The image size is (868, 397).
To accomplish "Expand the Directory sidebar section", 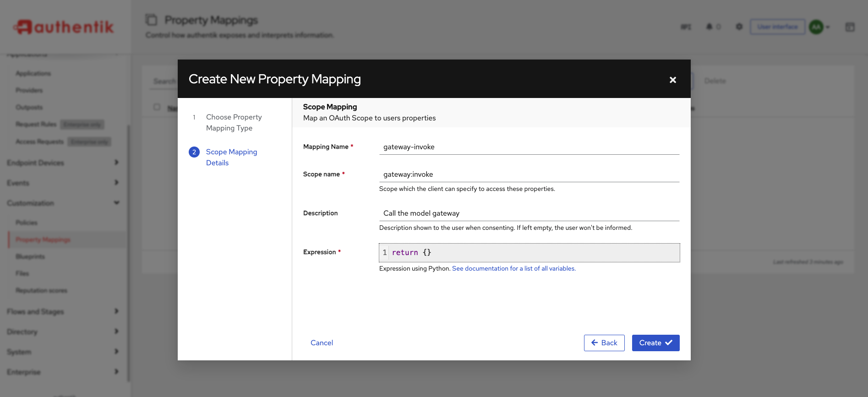I will tap(63, 332).
